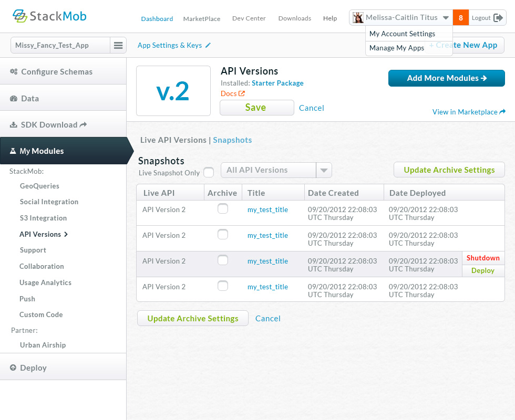Open my_test_title in the first table row
Screen dimensions: 515x420
(267, 209)
